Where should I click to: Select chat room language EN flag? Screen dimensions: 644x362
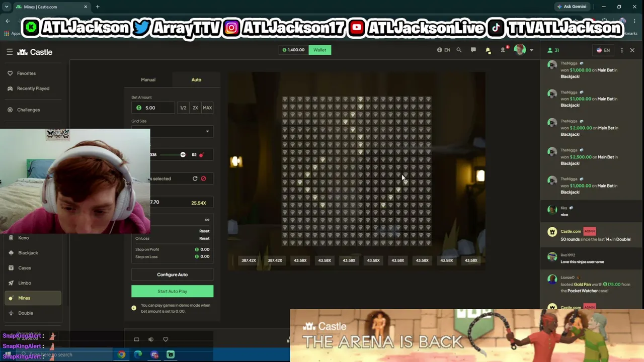603,50
